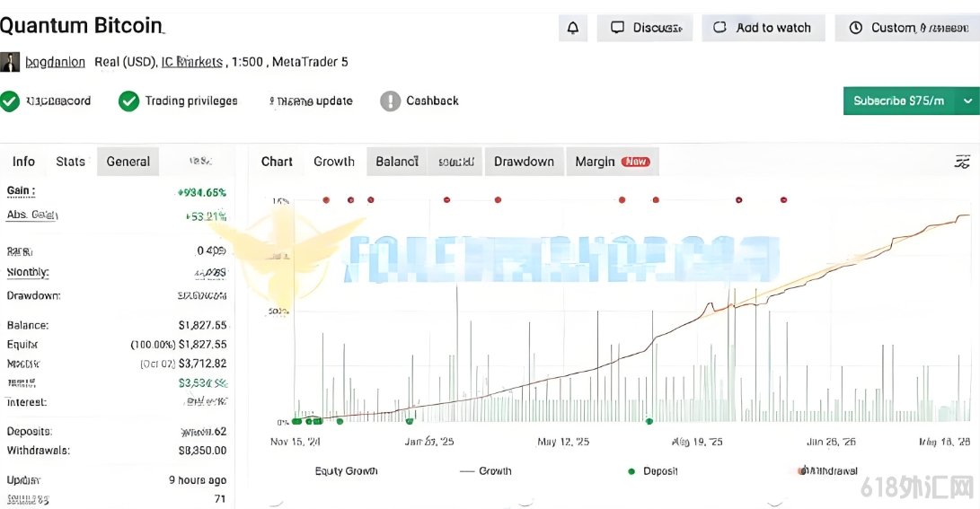Switch to the Stats tab

point(70,161)
